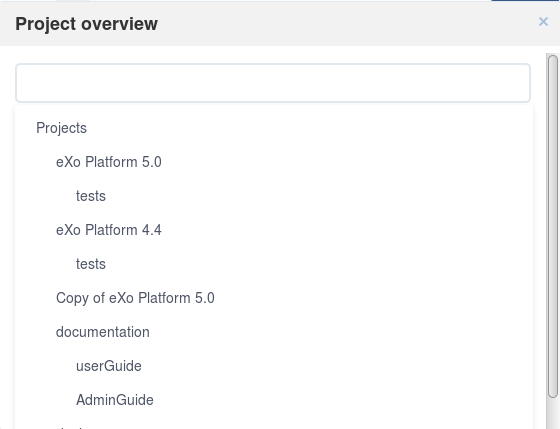Go to the documentation entry above userGuide
560x429 pixels.
tap(102, 332)
